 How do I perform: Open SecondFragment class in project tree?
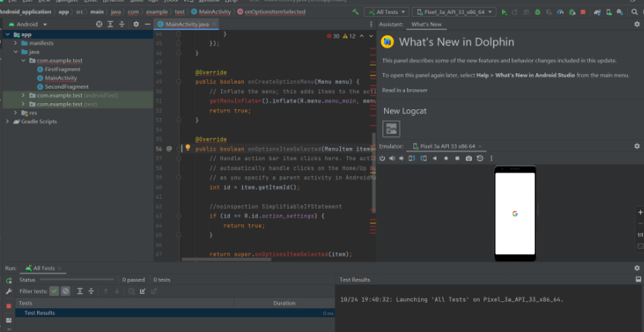(66, 86)
